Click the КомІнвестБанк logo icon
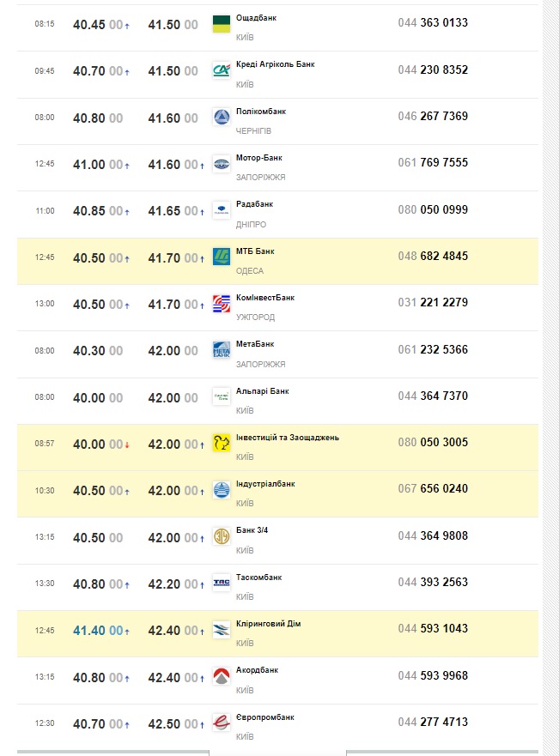 pyautogui.click(x=222, y=304)
